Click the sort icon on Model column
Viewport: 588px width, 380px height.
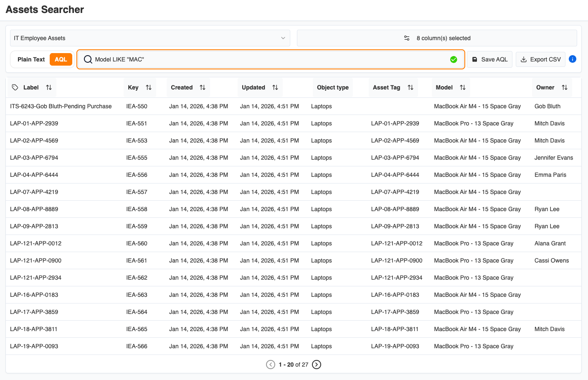(462, 87)
